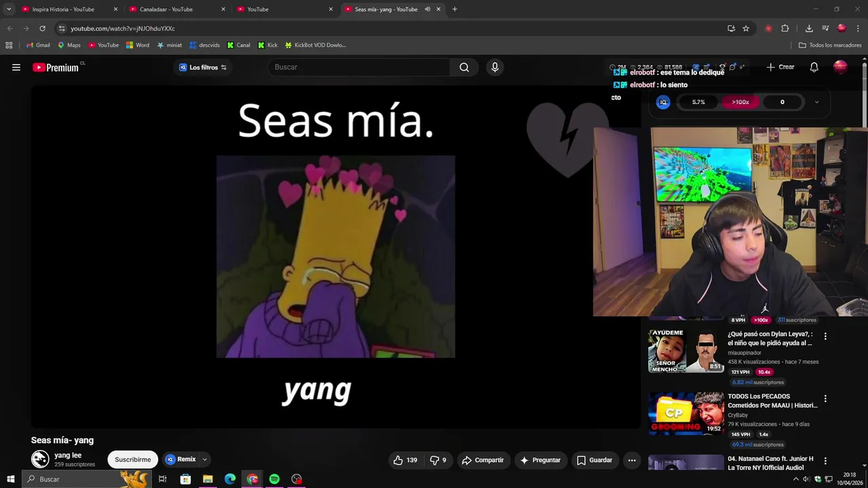The image size is (868, 488).
Task: Click the Compartir share button
Action: tap(483, 460)
